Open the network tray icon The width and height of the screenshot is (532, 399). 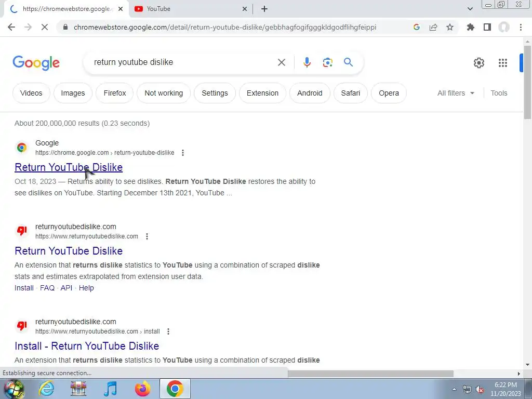pos(467,390)
